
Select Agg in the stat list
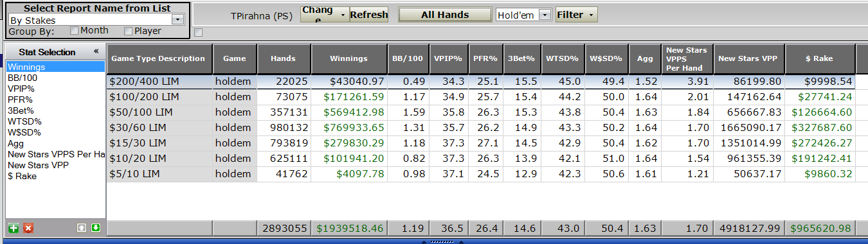click(55, 143)
